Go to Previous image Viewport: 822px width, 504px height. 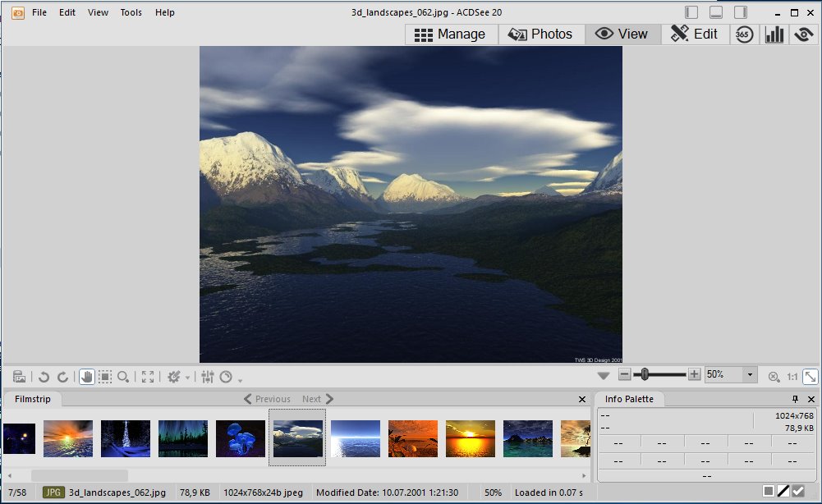pyautogui.click(x=268, y=399)
